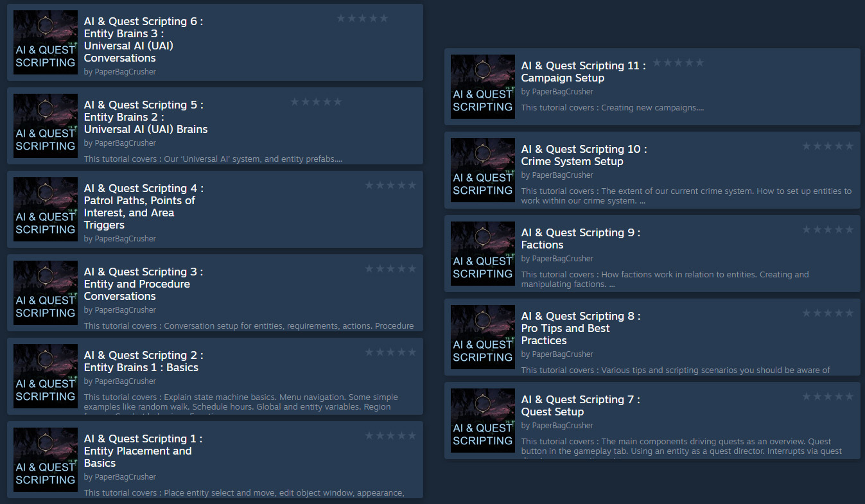
Task: Open Entity Placement and Basics guide title
Action: tap(143, 451)
